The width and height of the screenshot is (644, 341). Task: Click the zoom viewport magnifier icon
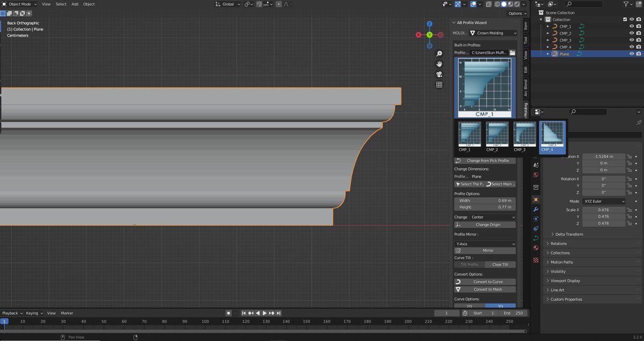[x=439, y=54]
